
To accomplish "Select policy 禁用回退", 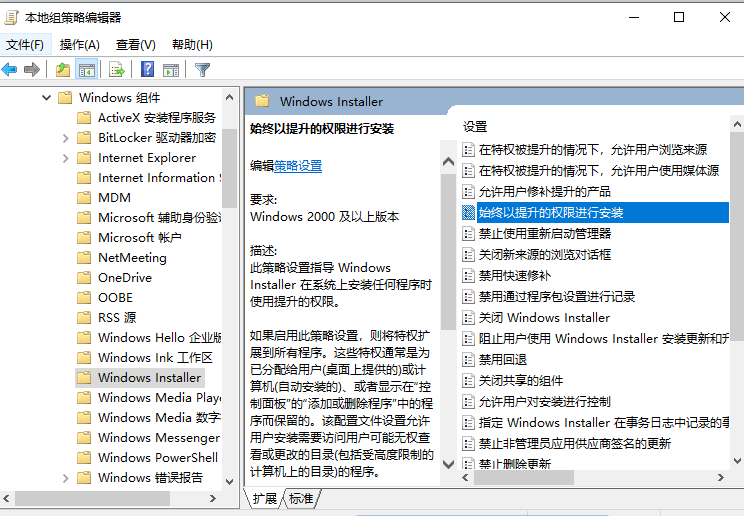I will tap(495, 359).
